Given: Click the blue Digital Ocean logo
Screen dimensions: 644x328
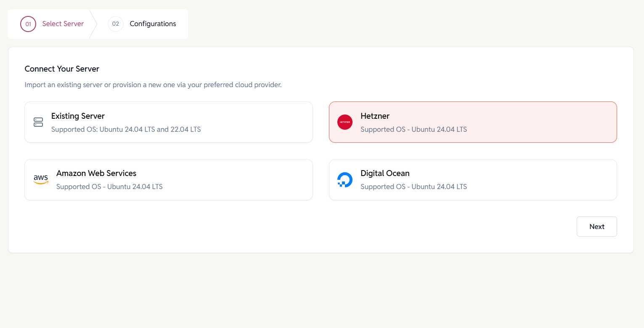Looking at the screenshot, I should [x=345, y=179].
